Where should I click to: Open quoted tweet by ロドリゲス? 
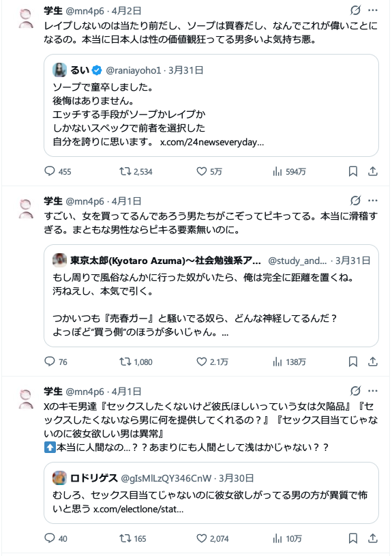[x=211, y=493]
